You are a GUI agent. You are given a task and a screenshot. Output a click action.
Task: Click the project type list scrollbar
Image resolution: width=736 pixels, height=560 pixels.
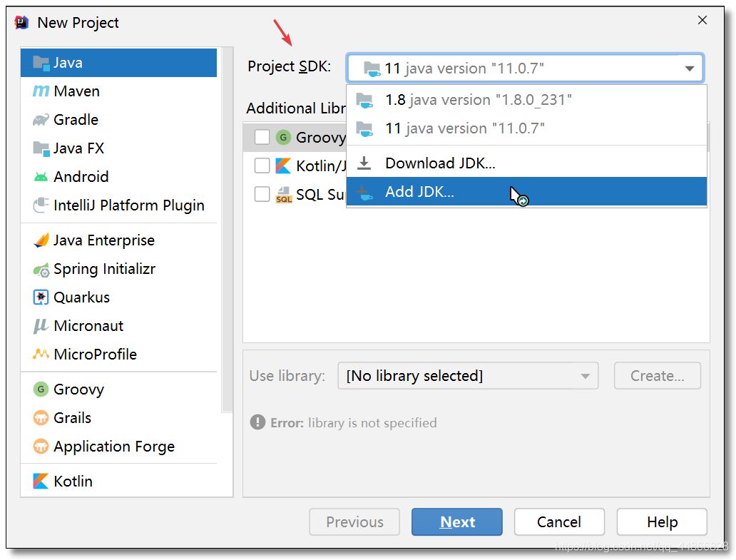[227, 228]
